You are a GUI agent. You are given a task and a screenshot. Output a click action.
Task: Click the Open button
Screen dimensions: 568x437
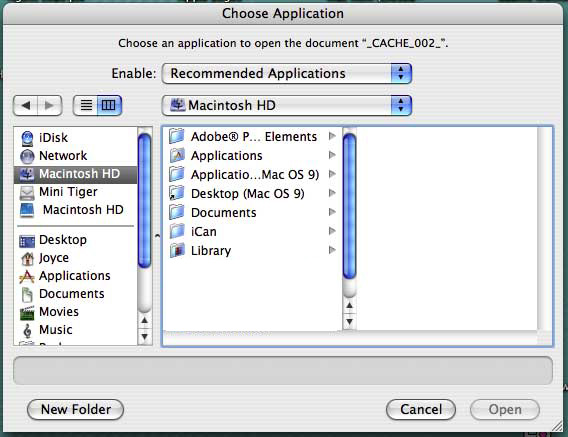pos(505,409)
